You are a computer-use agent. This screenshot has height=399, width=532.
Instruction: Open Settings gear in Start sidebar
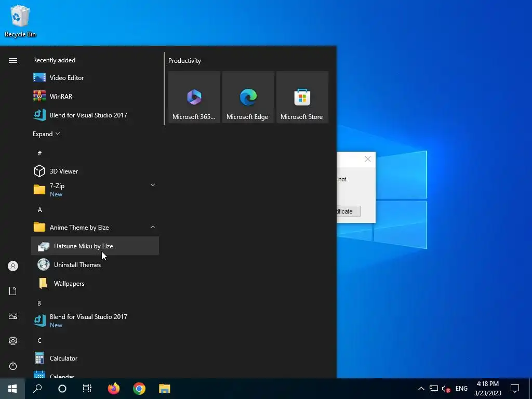13,341
